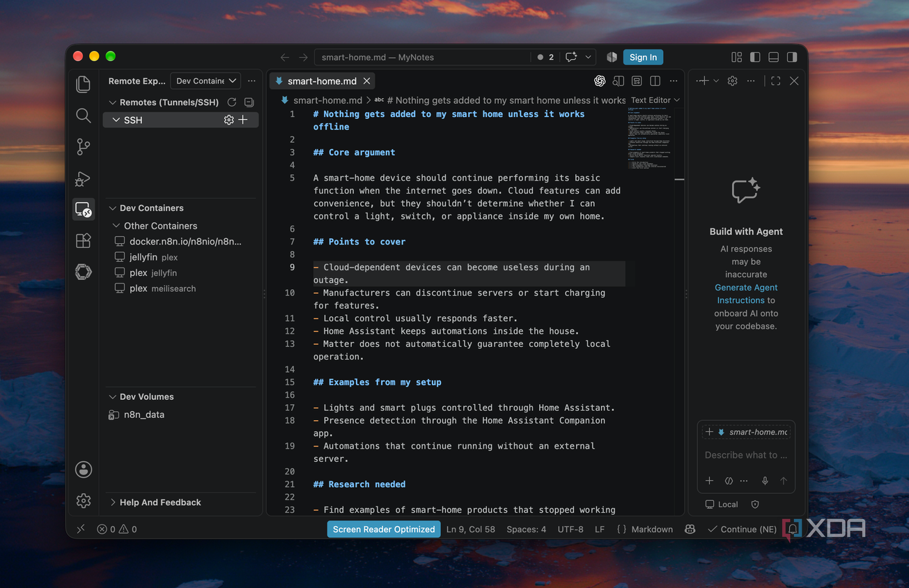Viewport: 909px width, 588px height.
Task: Toggle the primary side bar
Action: pos(755,57)
